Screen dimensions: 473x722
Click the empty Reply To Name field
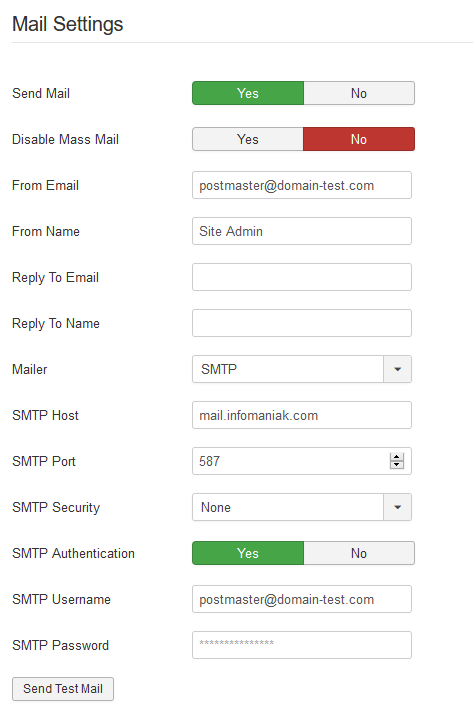(x=302, y=323)
